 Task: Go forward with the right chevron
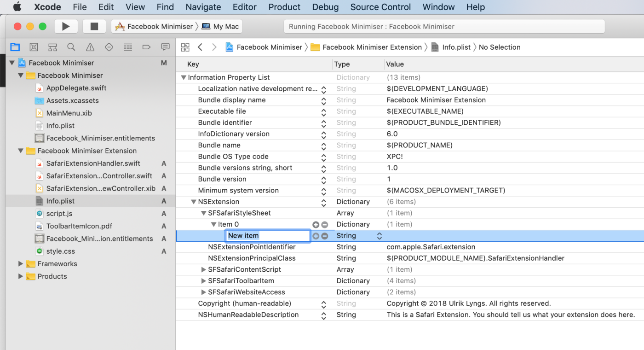tap(214, 47)
